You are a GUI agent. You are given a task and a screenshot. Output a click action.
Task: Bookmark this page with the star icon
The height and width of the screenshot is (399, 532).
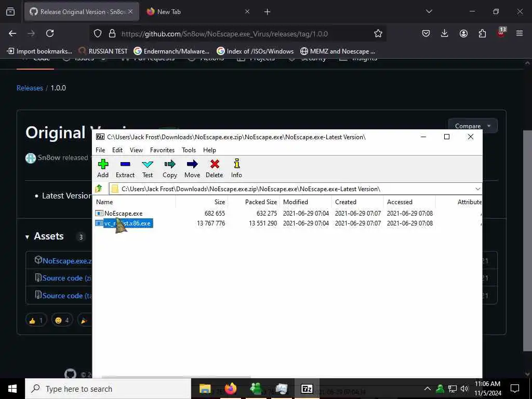tap(378, 33)
